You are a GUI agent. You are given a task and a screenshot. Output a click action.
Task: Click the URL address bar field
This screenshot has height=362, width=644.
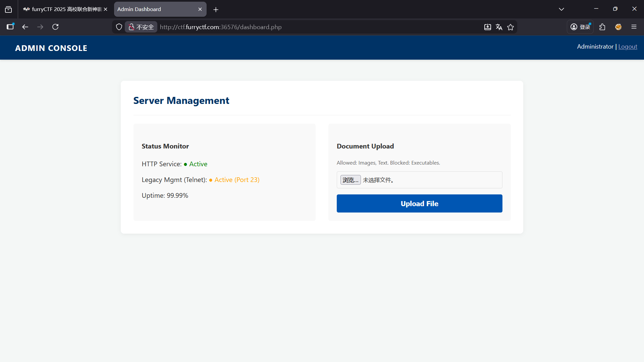click(302, 27)
